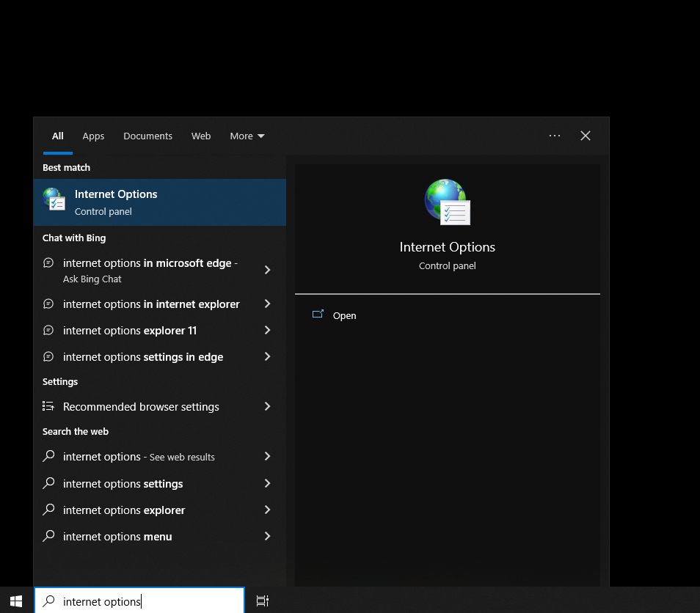Open Internet Options via the Open link
The height and width of the screenshot is (613, 700).
click(x=344, y=315)
